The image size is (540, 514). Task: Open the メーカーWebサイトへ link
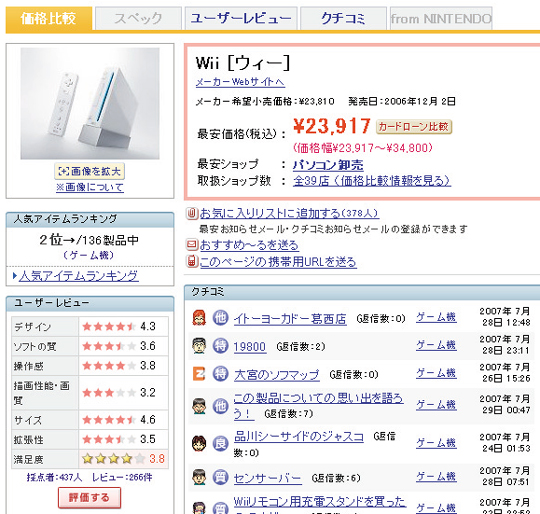pos(240,82)
